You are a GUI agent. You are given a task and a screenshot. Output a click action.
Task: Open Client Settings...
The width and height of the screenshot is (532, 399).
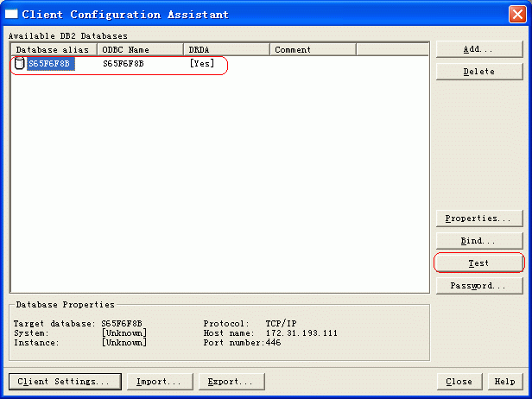click(63, 381)
